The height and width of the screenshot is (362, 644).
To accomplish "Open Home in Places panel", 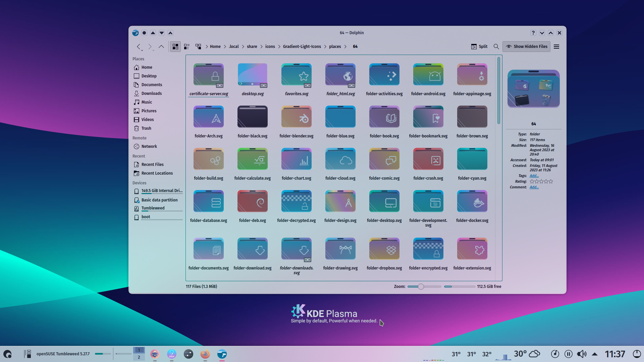I will point(158,67).
